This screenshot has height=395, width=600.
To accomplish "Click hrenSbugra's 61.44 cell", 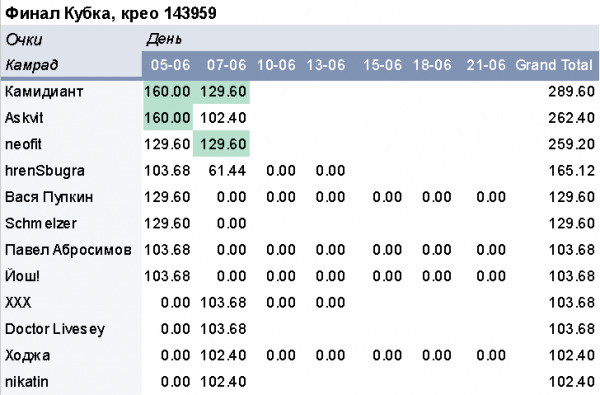I will (227, 171).
